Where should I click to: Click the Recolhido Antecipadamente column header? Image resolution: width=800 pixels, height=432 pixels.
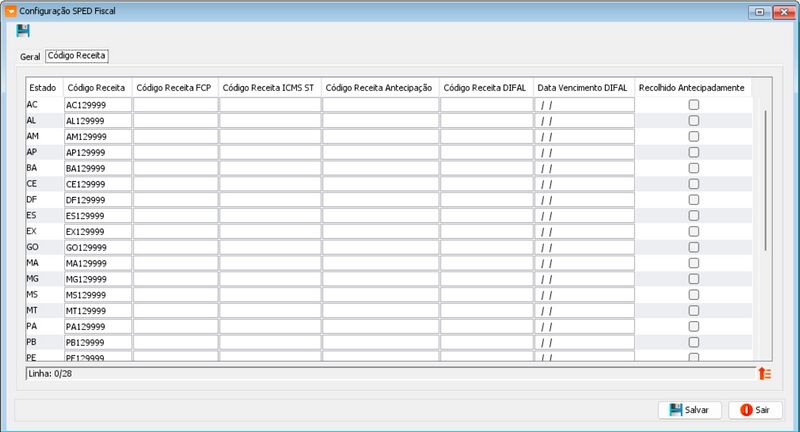click(x=692, y=88)
